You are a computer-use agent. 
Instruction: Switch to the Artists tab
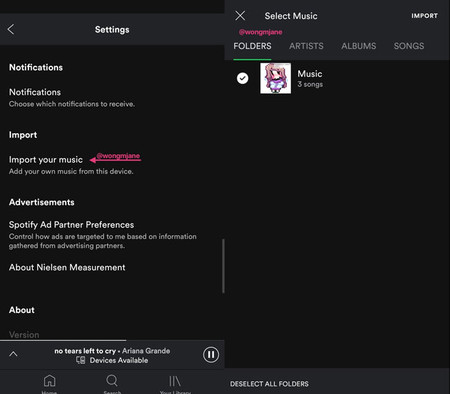point(306,46)
